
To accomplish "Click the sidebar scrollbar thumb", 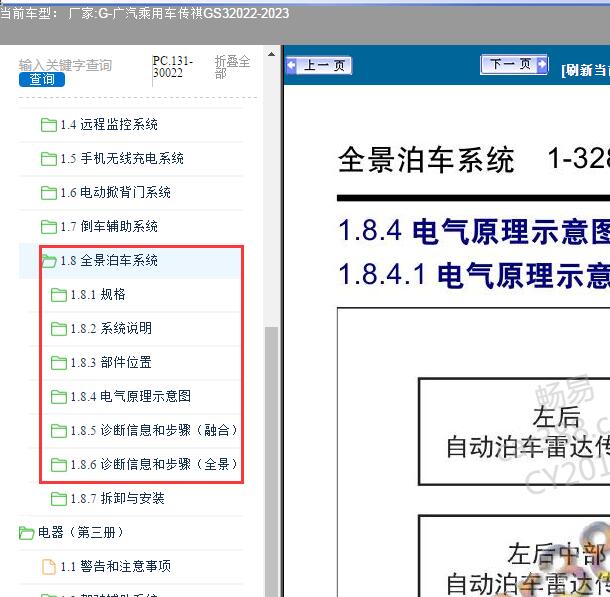I will (272, 461).
